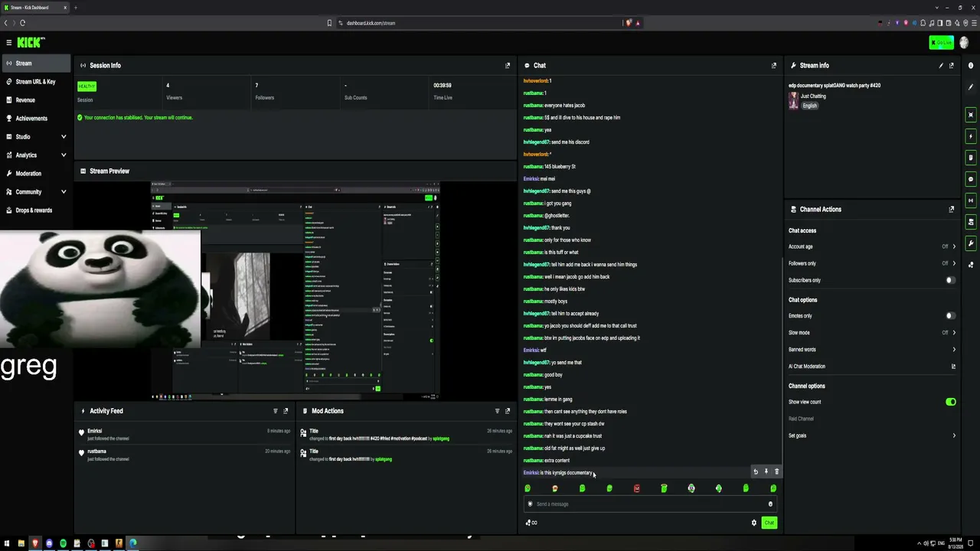The width and height of the screenshot is (980, 551).
Task: Pin the hovered Emirksi chat message
Action: tap(766, 471)
